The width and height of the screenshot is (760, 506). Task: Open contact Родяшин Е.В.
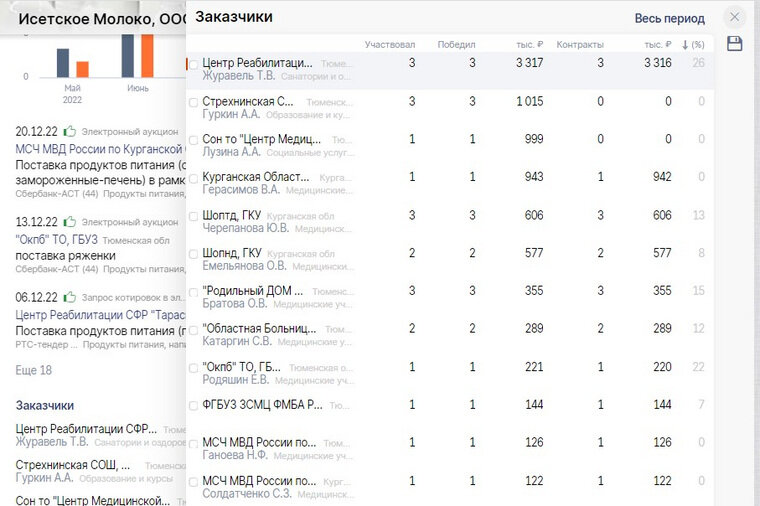click(236, 380)
